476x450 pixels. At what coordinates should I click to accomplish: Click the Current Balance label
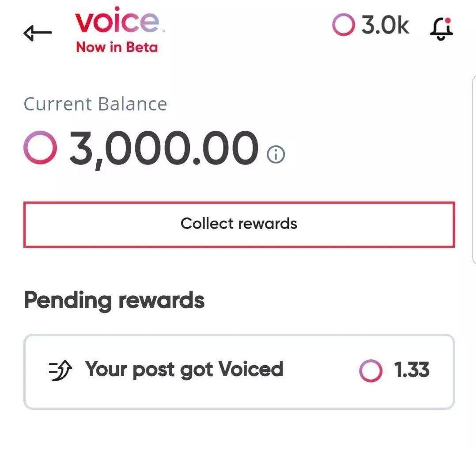95,104
